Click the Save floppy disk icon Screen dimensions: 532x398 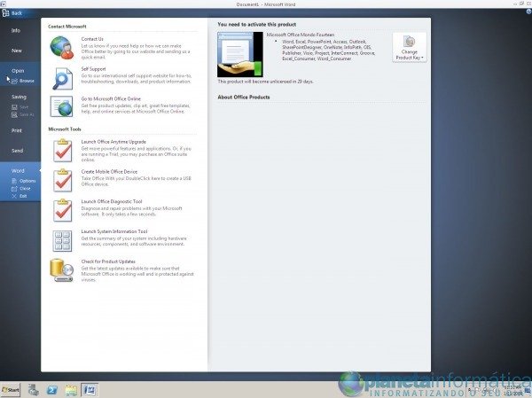(14, 107)
